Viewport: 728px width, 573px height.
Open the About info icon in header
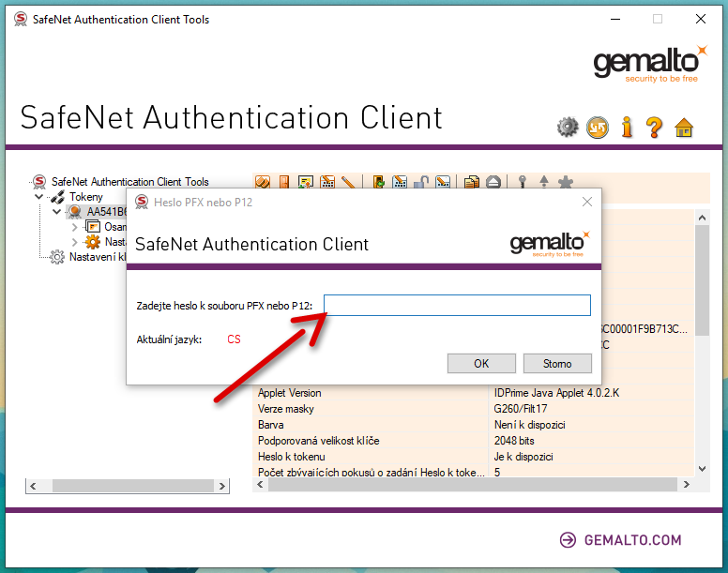pos(627,127)
